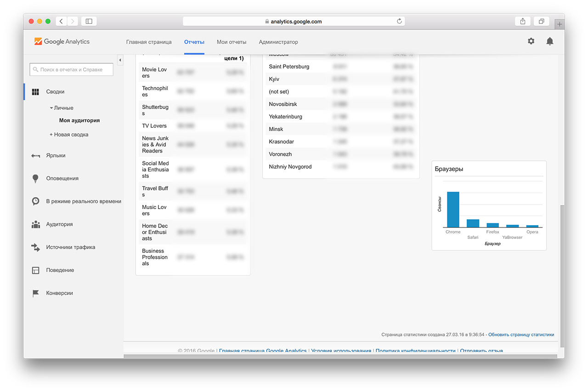The height and width of the screenshot is (392, 588).
Task: Go to the Администратор tab
Action: pyautogui.click(x=278, y=42)
